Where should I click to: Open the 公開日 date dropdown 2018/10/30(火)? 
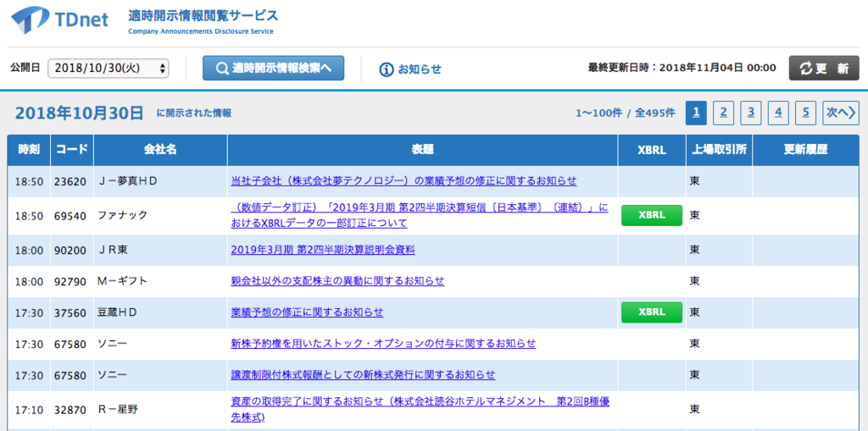[108, 68]
